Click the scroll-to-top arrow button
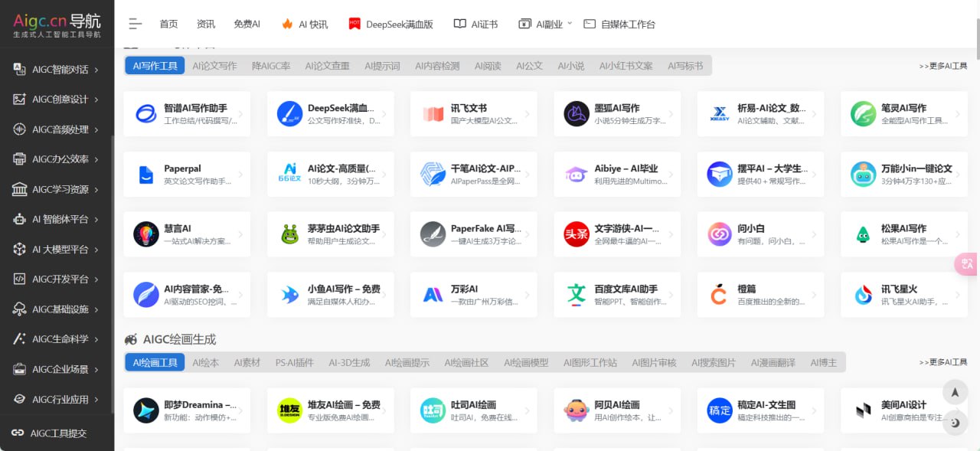 point(955,392)
